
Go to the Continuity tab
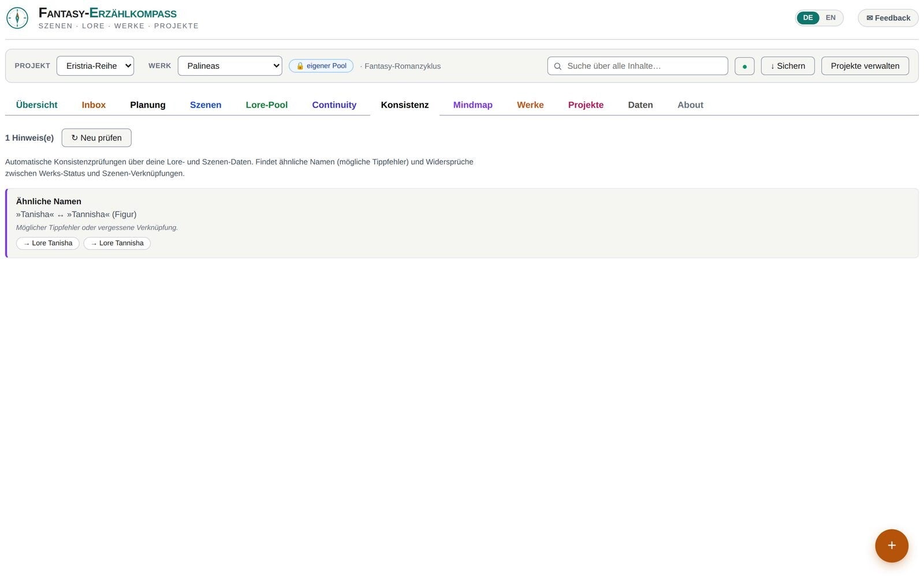[x=334, y=105]
